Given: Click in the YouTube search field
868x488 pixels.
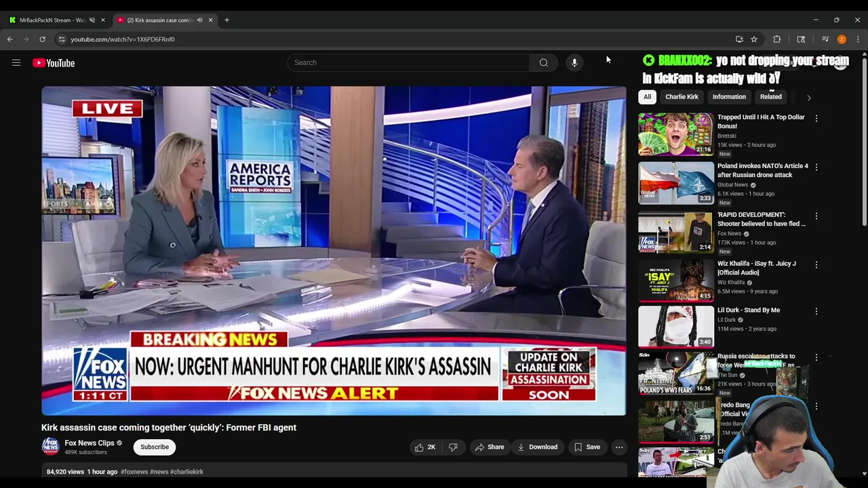Looking at the screenshot, I should [x=409, y=62].
